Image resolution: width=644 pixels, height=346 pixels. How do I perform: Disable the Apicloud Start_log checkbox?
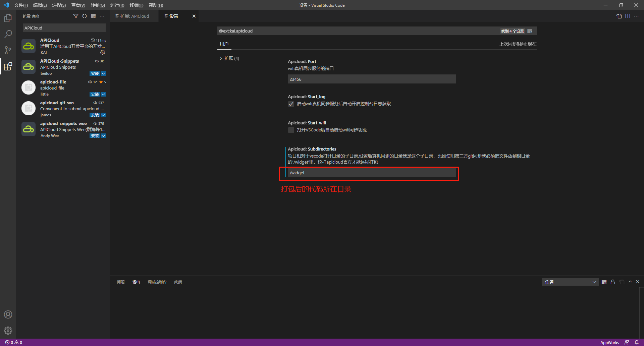291,104
